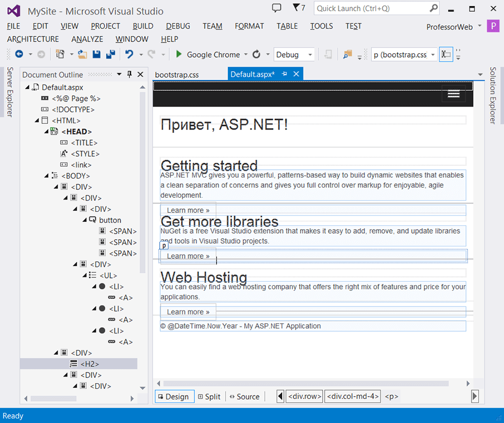504x423 pixels.
Task: Click the Learn more button under Getting started
Action: pos(188,210)
